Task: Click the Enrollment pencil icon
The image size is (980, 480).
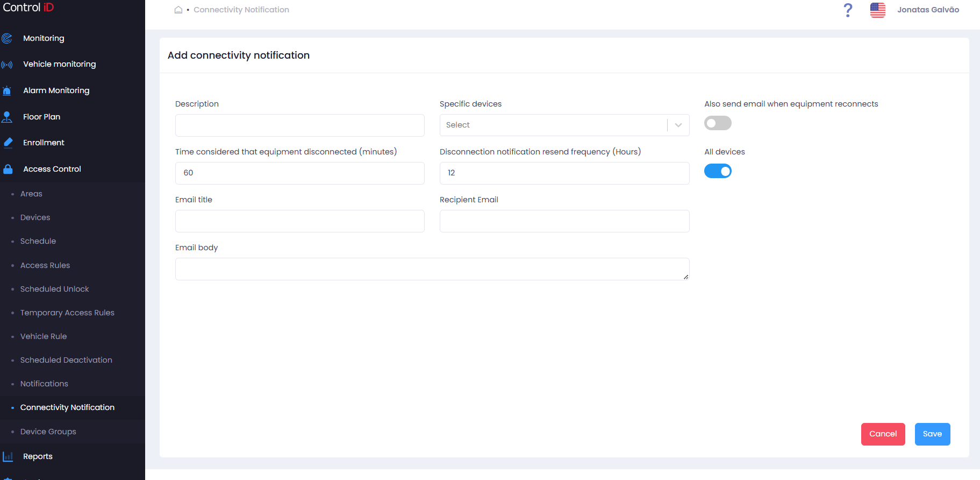Action: pyautogui.click(x=8, y=143)
